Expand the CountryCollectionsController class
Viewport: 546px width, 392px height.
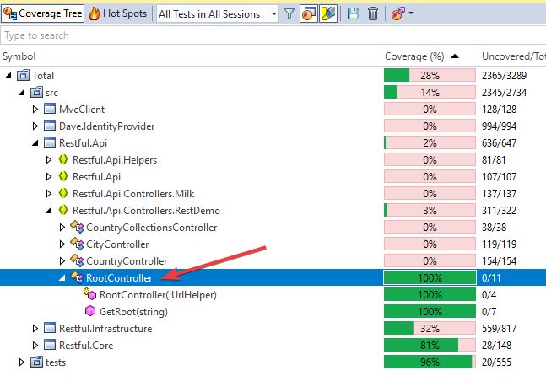point(62,227)
